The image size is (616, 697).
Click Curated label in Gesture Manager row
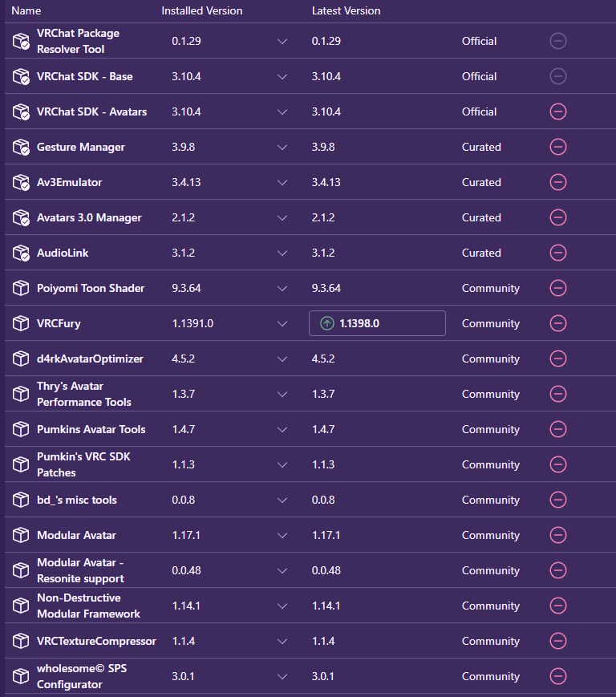(x=481, y=147)
